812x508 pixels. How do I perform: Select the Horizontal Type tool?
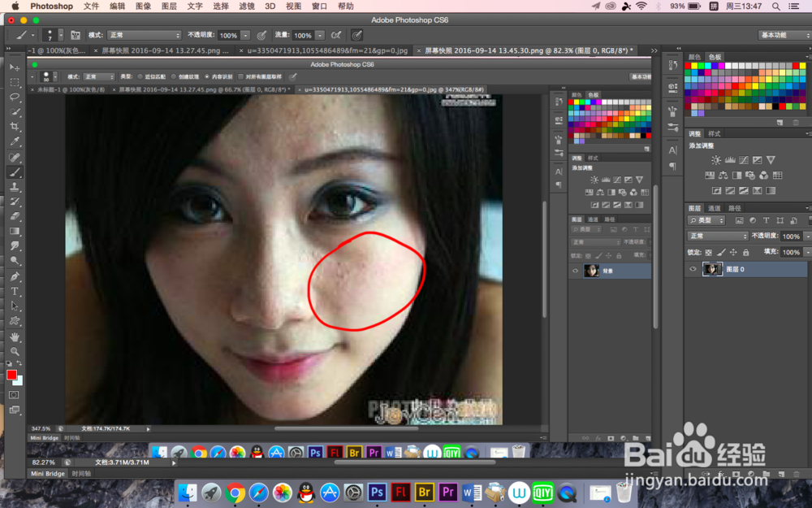(15, 291)
